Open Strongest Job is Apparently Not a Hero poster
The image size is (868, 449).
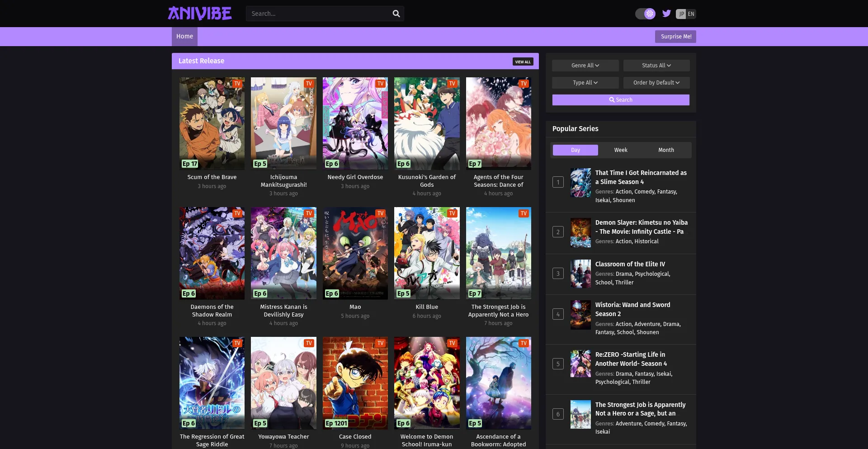[x=499, y=253]
